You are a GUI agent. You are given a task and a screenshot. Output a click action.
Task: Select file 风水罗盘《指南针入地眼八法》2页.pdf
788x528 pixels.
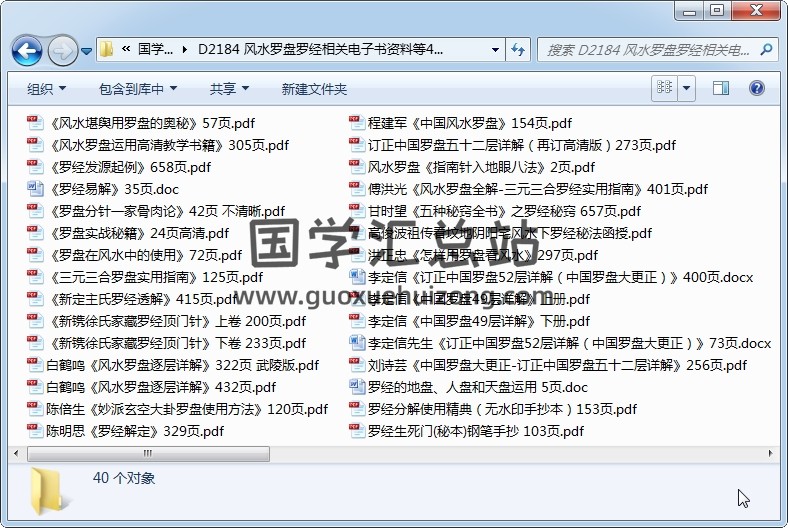(x=471, y=167)
